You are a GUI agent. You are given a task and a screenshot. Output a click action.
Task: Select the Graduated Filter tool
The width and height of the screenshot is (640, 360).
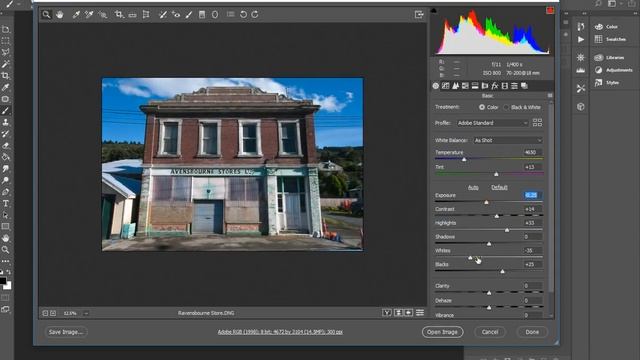tap(202, 15)
